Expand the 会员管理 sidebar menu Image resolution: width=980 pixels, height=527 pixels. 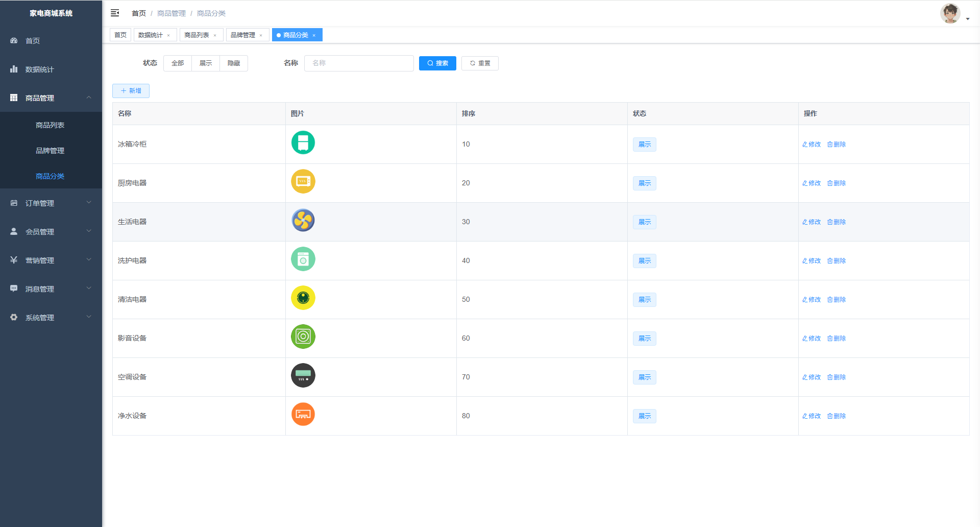point(51,232)
